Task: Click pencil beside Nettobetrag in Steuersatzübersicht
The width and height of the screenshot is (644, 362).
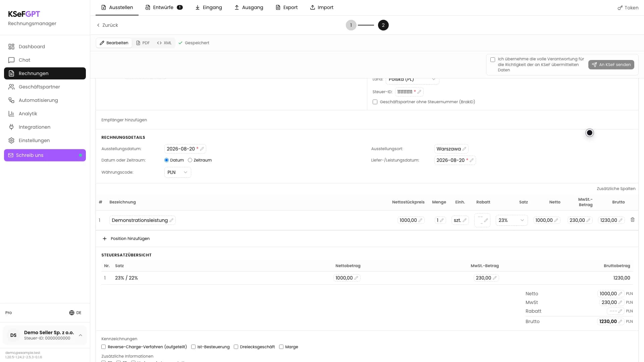Action: [356, 278]
